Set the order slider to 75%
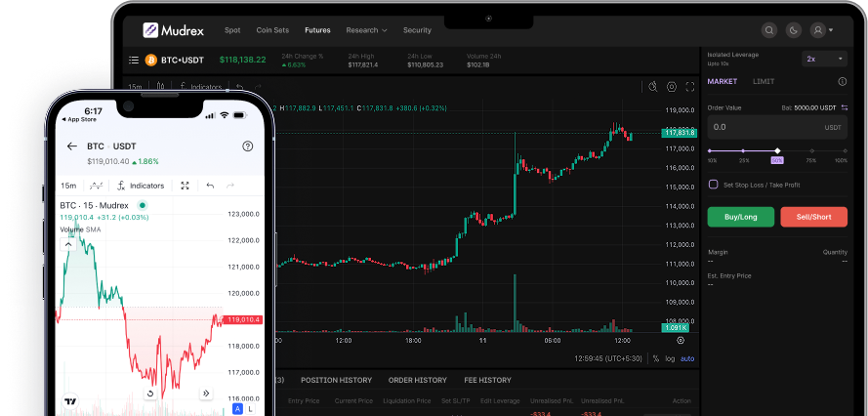This screenshot has width=868, height=416. [810, 151]
